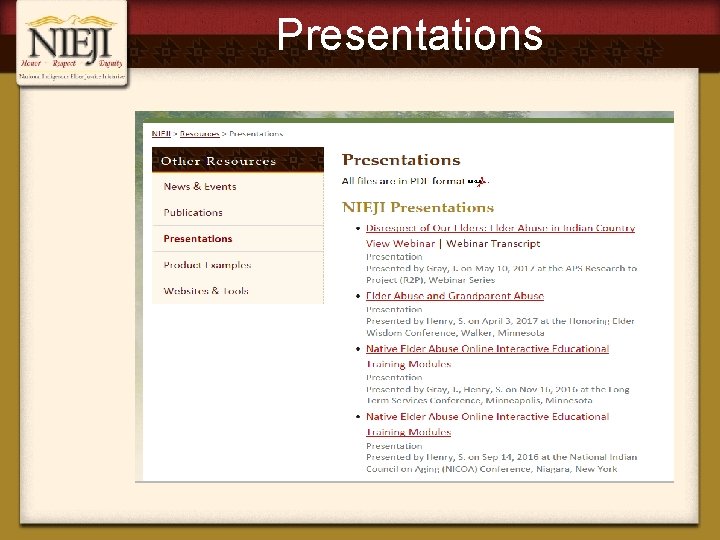Open 'Elder Abuse and Grandparent Abuse' link
Image resolution: width=720 pixels, height=540 pixels.
pyautogui.click(x=455, y=296)
